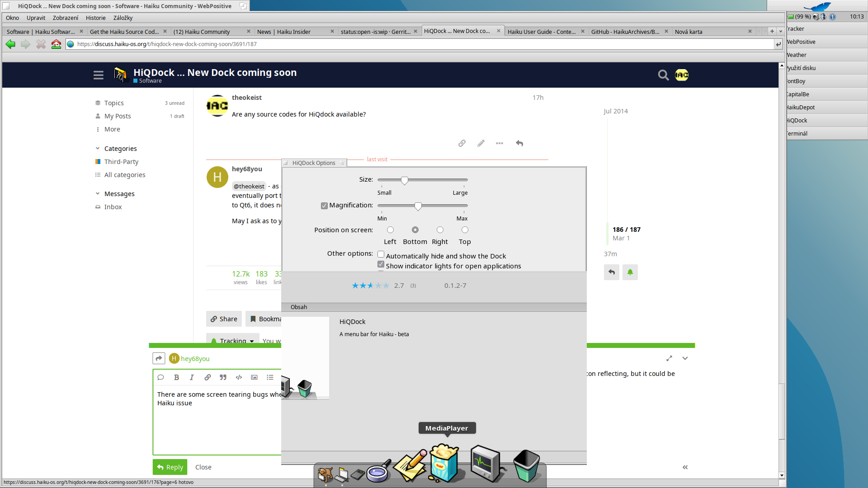Open Magnify glass icon in dock
The width and height of the screenshot is (868, 488).
[x=378, y=472]
